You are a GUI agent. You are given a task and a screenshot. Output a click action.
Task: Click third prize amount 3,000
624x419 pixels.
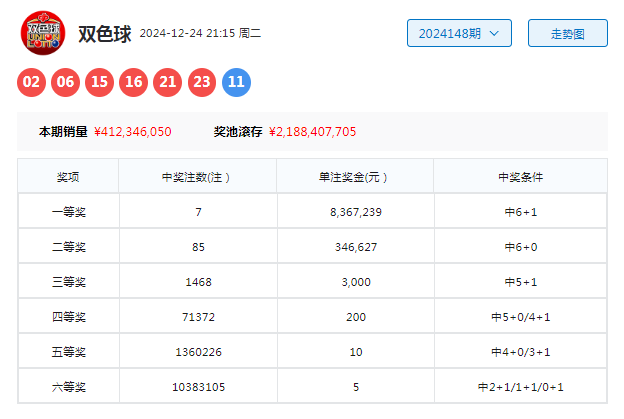(x=356, y=282)
